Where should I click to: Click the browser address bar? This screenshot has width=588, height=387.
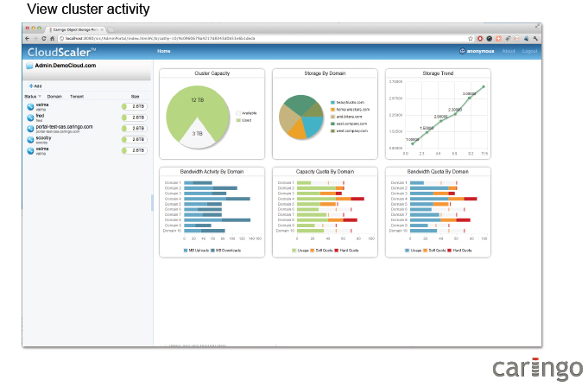point(262,38)
